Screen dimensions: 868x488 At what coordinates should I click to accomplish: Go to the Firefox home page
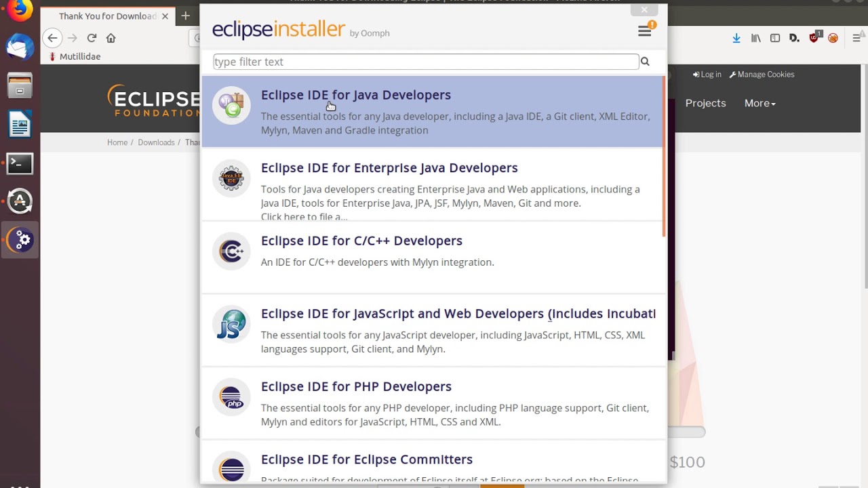pos(111,38)
